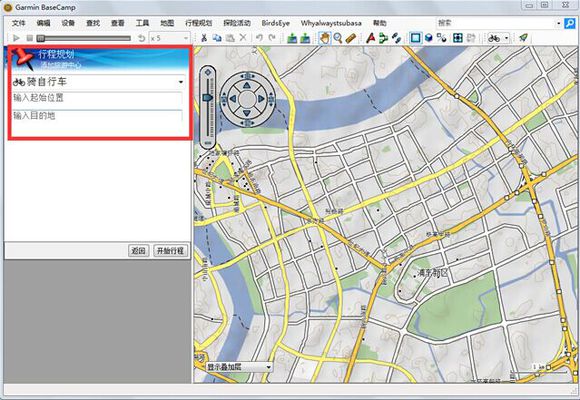Select the new track tool

tap(397, 38)
